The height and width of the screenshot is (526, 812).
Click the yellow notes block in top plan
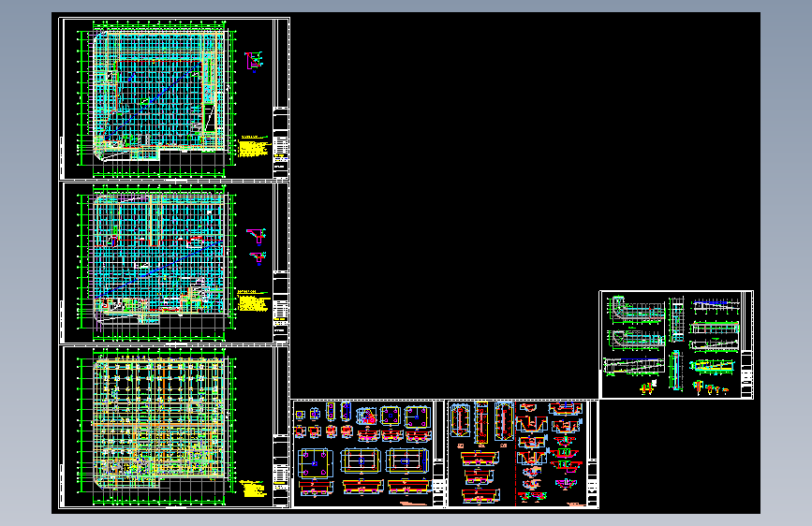coord(254,147)
